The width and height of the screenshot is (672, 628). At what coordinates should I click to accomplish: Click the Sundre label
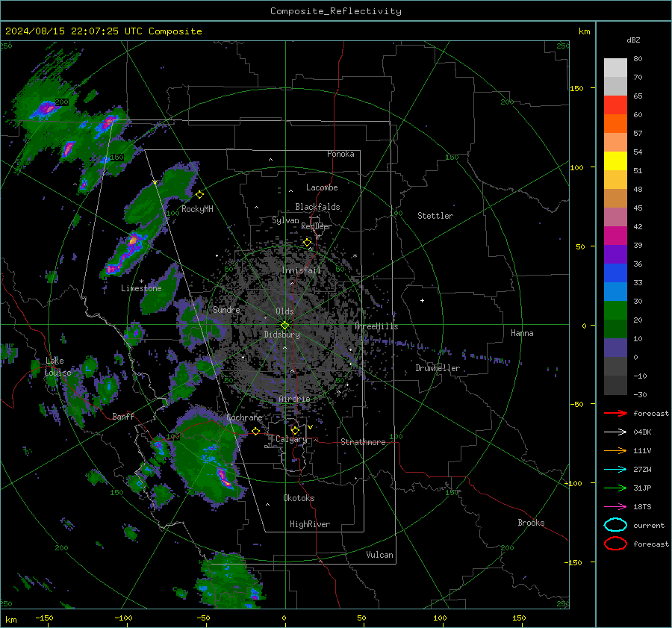coord(226,310)
